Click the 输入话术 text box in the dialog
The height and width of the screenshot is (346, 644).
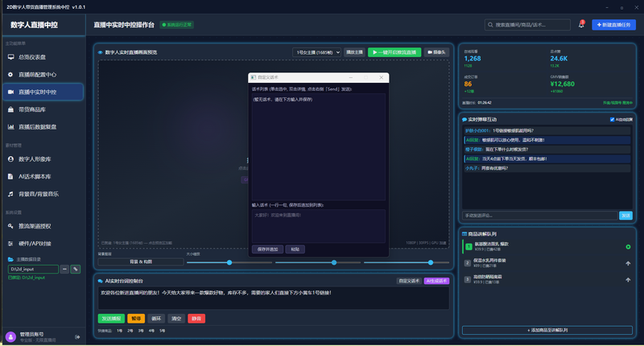click(x=318, y=227)
